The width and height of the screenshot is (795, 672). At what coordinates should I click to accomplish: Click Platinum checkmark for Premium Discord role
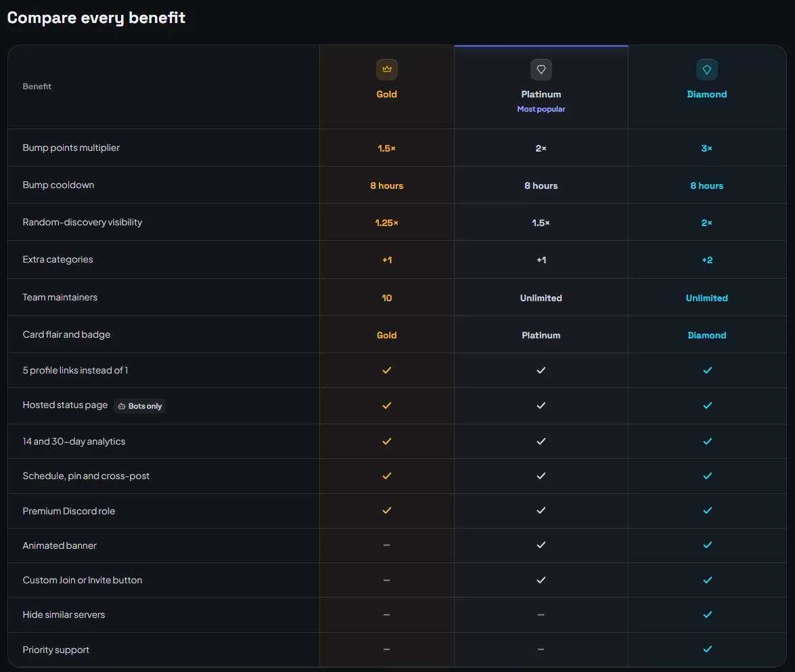point(541,510)
